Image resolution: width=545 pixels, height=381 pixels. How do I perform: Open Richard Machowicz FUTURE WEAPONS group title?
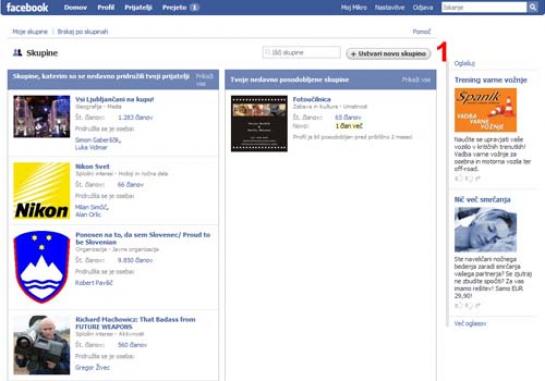point(135,323)
